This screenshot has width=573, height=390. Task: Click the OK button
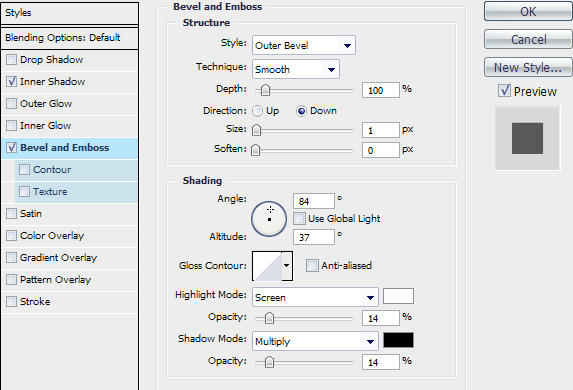(528, 12)
